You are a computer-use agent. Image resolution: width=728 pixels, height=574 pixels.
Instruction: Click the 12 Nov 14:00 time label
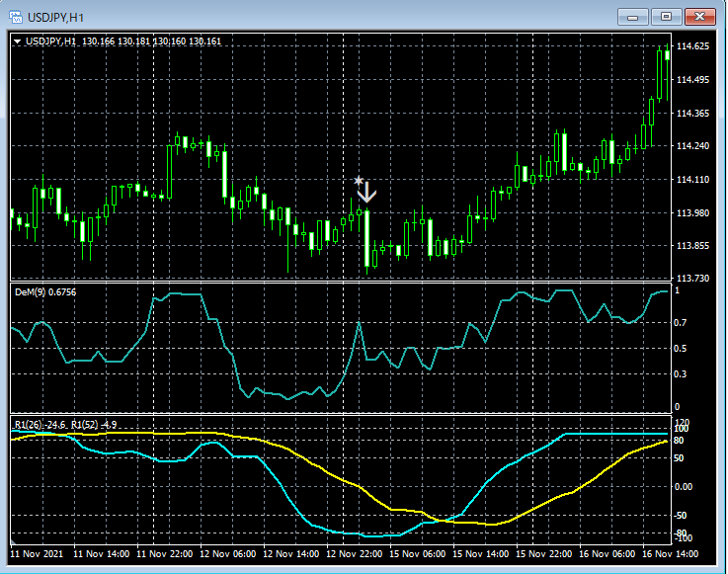[x=290, y=553]
